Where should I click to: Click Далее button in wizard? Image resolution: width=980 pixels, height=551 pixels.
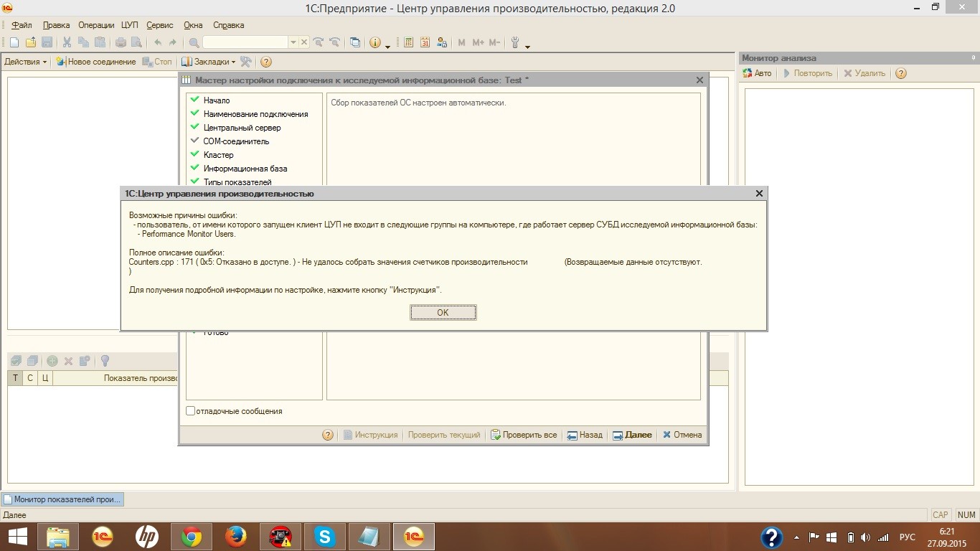(632, 435)
